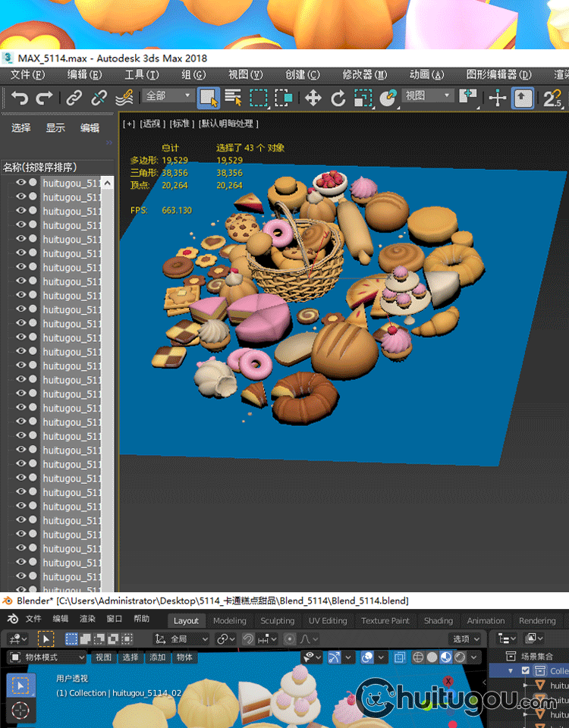Toggle the 2.5D snaps icon
Image resolution: width=569 pixels, height=728 pixels.
[x=552, y=98]
